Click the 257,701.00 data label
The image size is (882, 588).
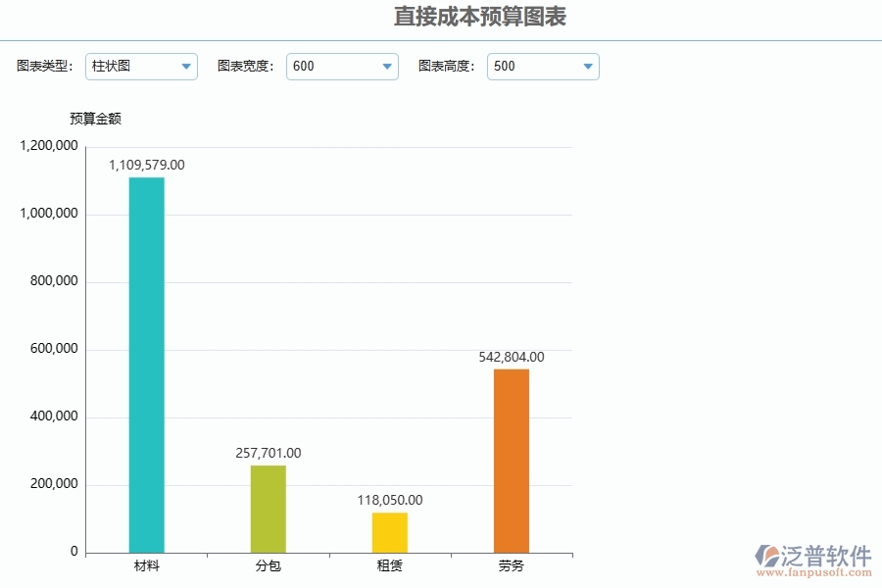click(267, 453)
